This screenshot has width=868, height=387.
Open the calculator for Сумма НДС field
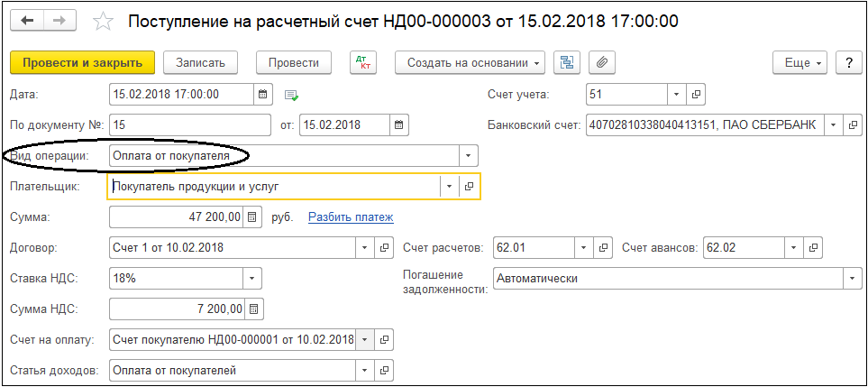tap(253, 309)
